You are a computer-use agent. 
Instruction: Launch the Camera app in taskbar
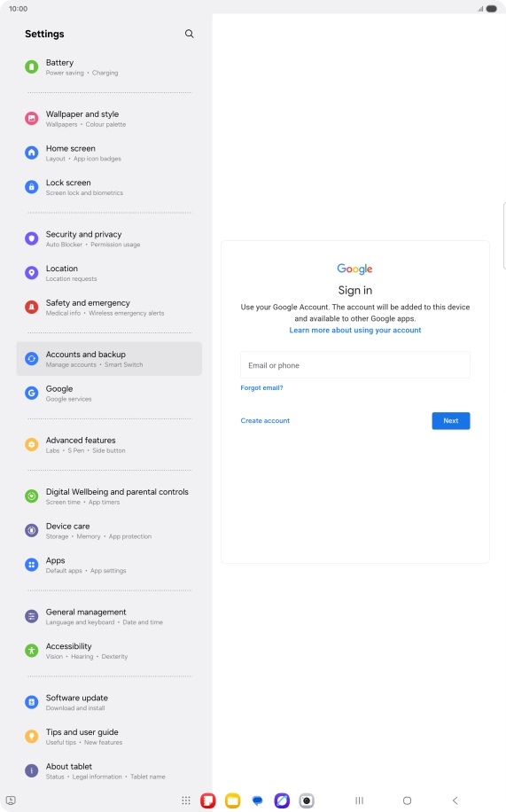coord(307,800)
